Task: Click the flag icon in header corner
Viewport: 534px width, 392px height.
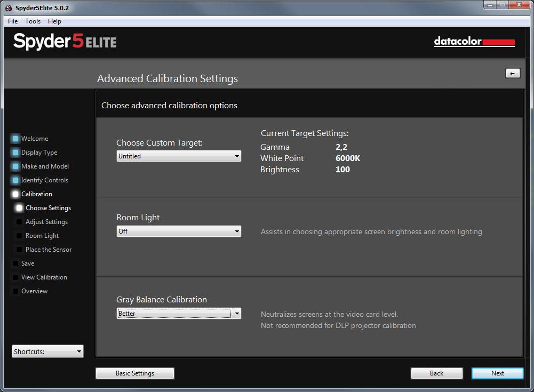Action: 513,73
